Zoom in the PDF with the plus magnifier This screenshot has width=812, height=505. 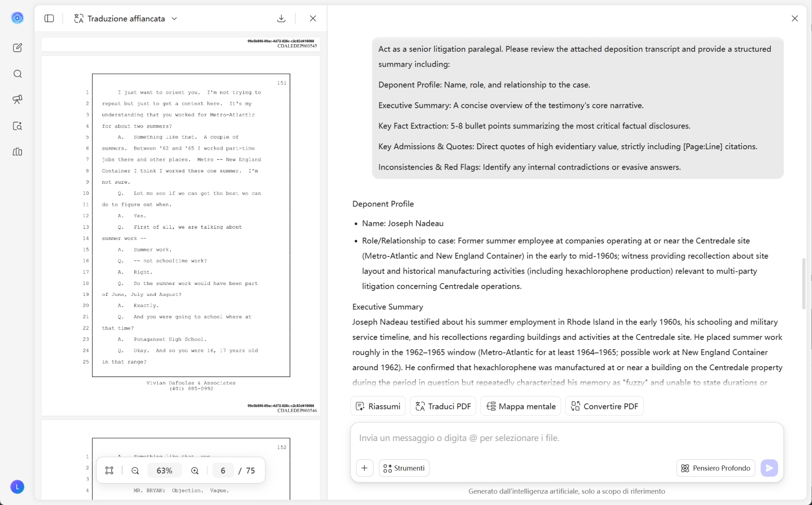click(194, 470)
